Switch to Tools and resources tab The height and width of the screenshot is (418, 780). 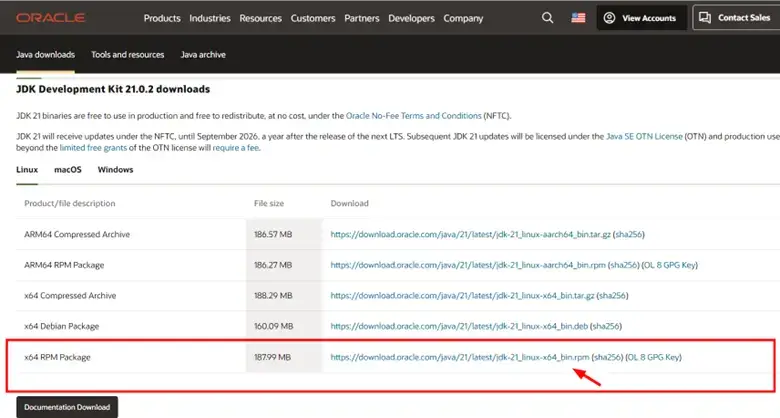(x=128, y=55)
